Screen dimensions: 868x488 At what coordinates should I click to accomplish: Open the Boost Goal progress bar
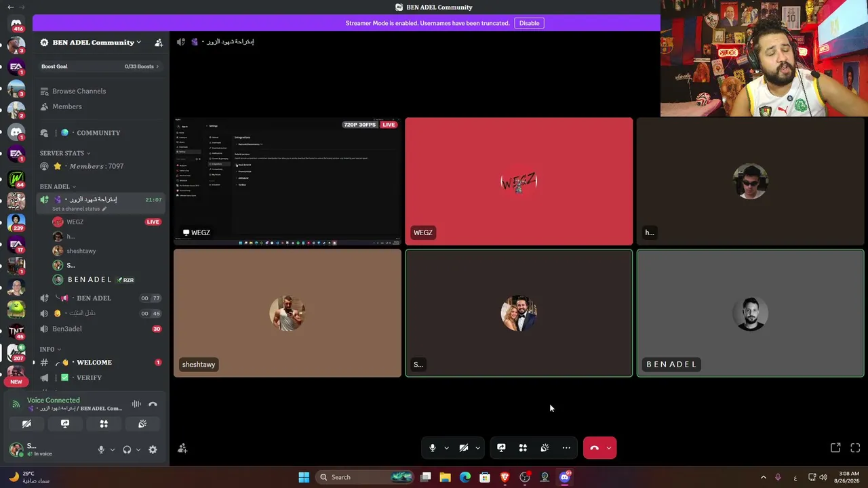[100, 66]
